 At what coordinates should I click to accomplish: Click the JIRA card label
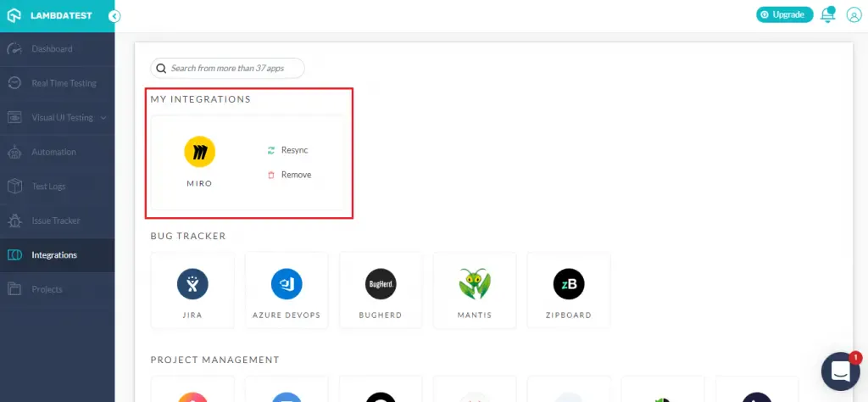pyautogui.click(x=192, y=315)
